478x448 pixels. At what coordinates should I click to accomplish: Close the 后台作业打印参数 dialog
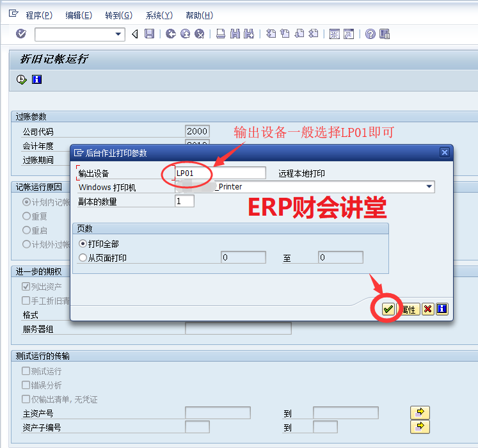(445, 152)
